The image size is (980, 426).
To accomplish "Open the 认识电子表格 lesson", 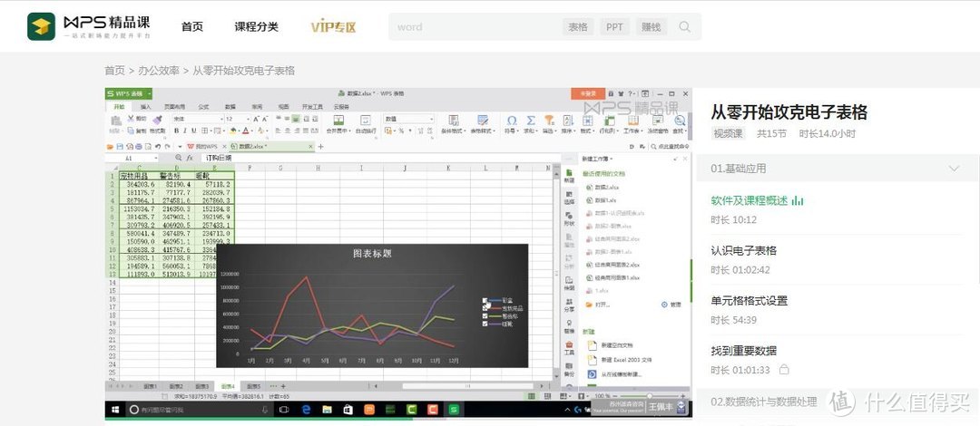I will click(x=744, y=250).
